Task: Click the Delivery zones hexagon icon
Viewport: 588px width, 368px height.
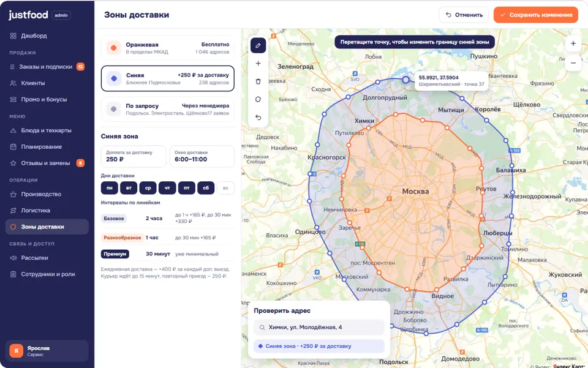Action: [13, 227]
